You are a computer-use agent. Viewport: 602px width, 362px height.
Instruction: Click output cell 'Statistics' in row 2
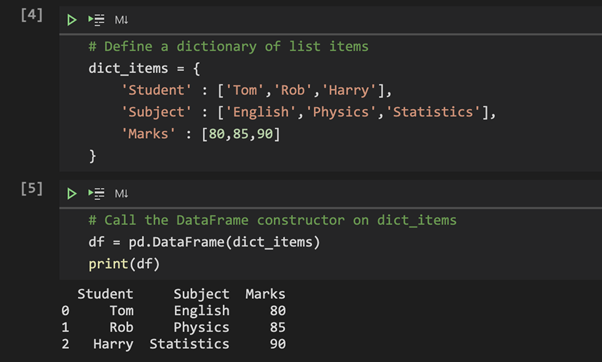(x=189, y=344)
